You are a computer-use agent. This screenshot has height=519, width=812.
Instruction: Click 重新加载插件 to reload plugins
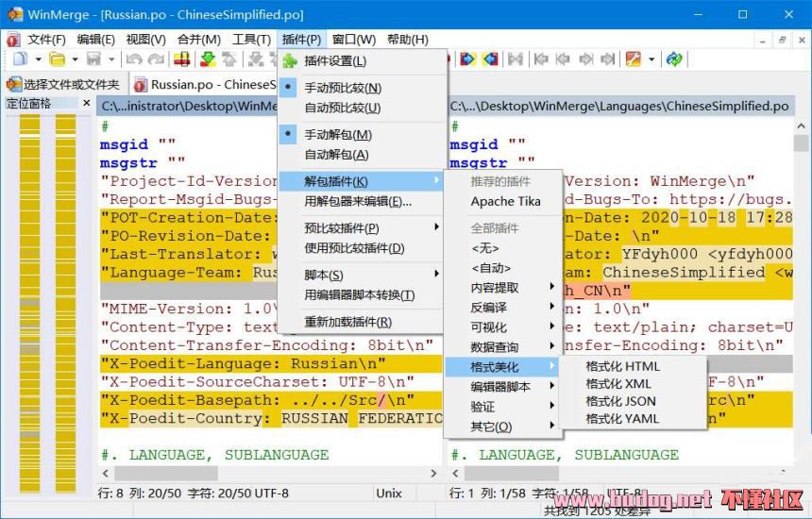(x=346, y=322)
